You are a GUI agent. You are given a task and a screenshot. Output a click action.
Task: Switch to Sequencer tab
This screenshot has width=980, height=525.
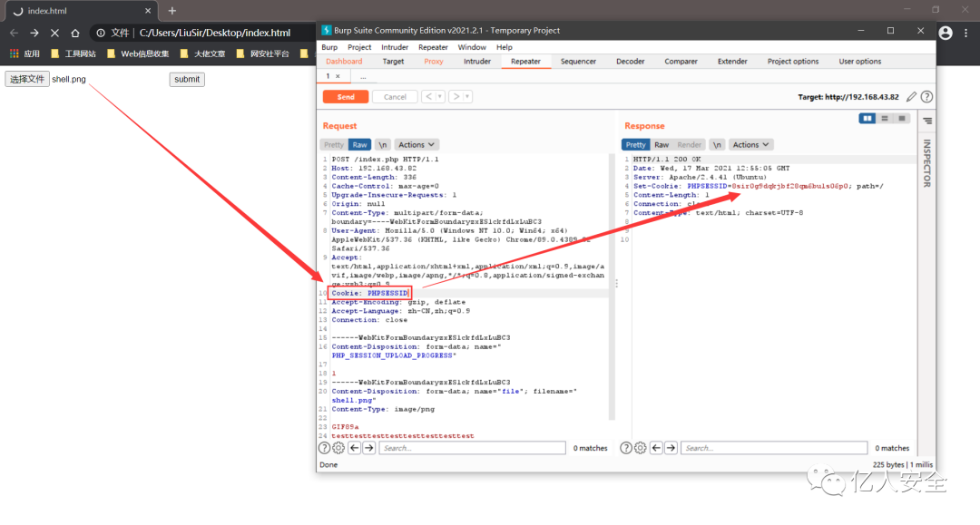(578, 61)
